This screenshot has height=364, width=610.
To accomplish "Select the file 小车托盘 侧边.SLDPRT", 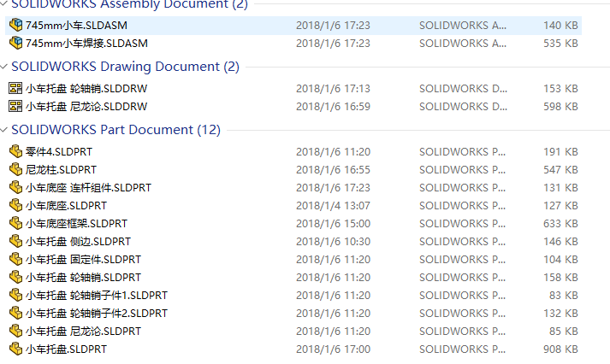I will pos(78,241).
